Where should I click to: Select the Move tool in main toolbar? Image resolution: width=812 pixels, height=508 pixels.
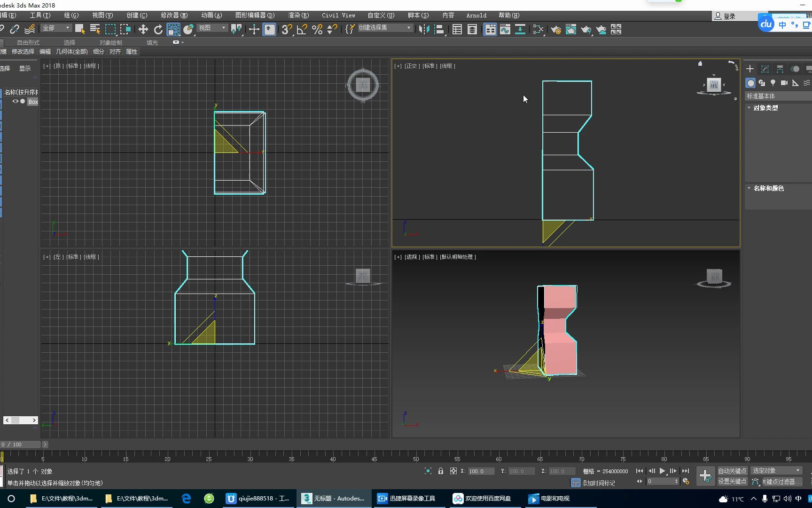pyautogui.click(x=143, y=30)
